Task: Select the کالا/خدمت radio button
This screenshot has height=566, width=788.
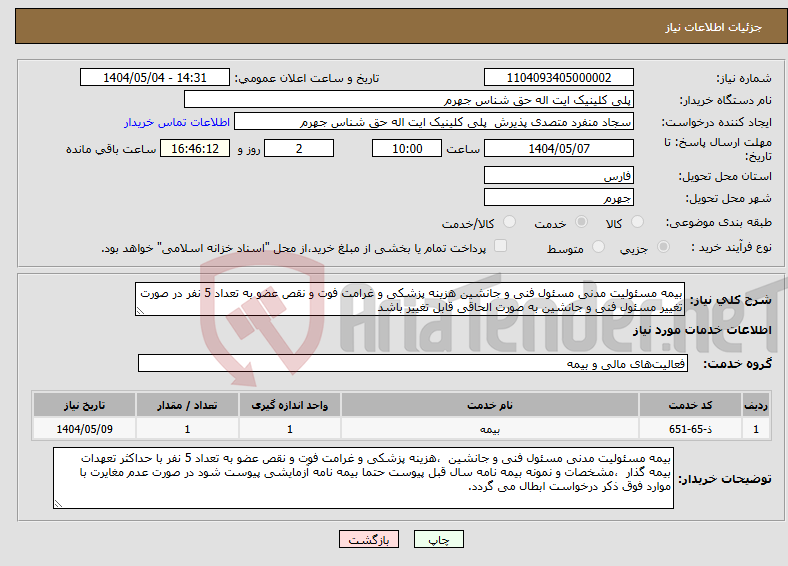Action: click(x=510, y=222)
